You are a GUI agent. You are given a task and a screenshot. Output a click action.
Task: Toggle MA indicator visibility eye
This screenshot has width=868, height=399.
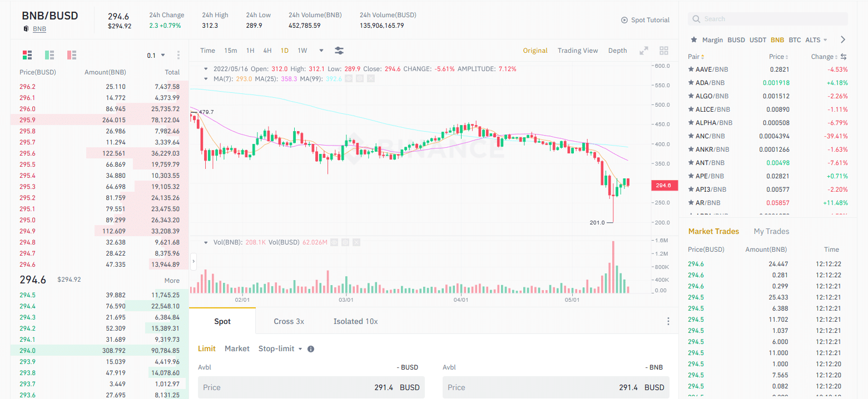[x=349, y=79]
